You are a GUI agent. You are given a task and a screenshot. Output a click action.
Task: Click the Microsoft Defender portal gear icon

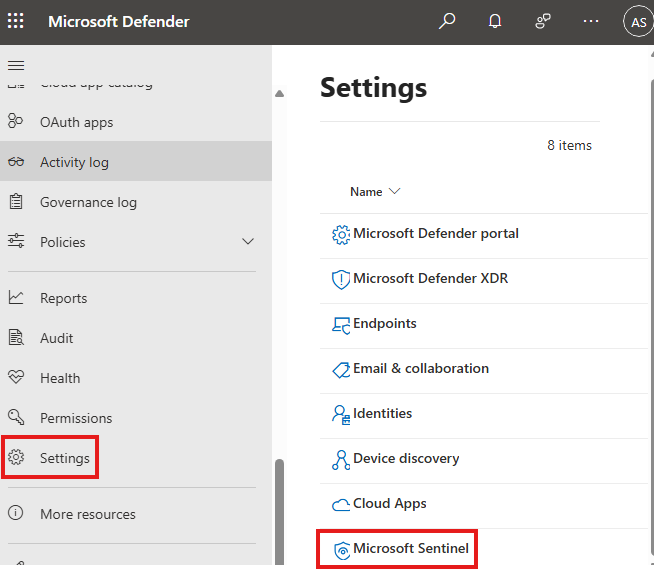(341, 235)
